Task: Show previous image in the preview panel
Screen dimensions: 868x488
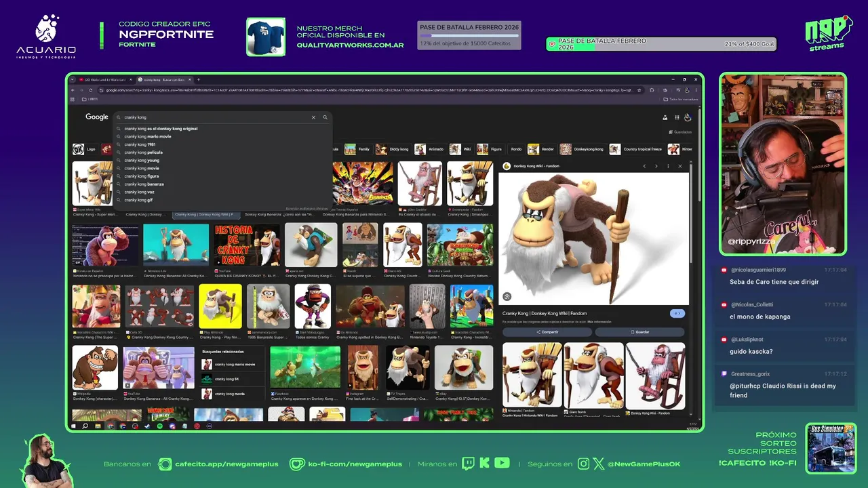Action: 644,166
